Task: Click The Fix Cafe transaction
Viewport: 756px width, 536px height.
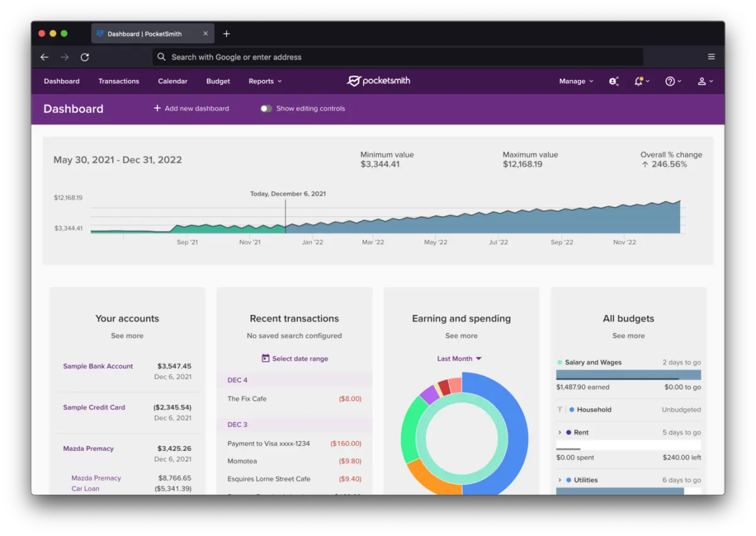Action: coord(294,399)
